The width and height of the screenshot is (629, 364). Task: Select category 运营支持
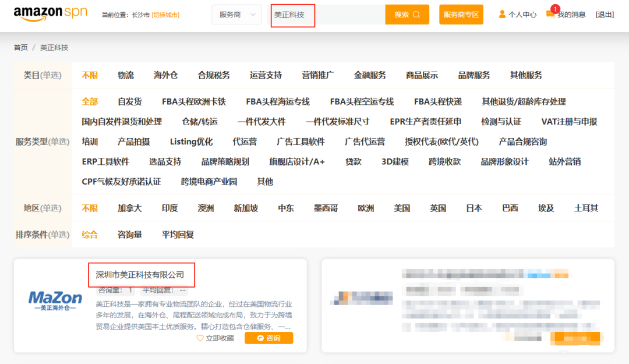pos(266,75)
